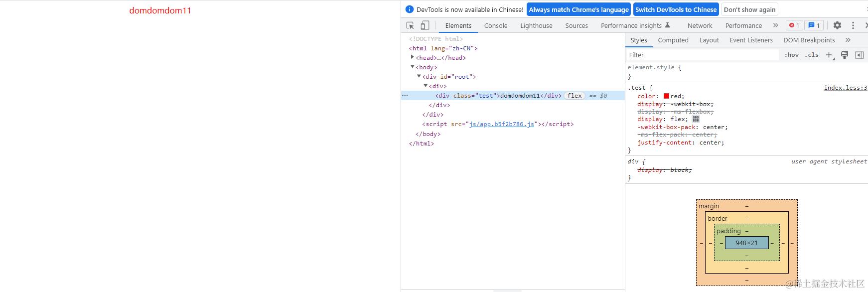Click the red errors count badge

(794, 25)
